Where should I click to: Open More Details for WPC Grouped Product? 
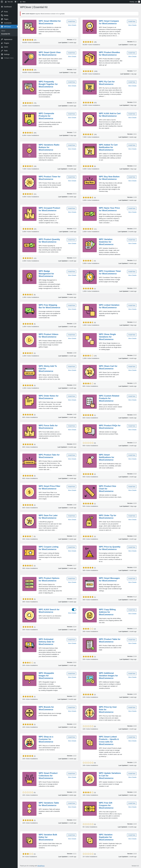[x=72, y=212]
